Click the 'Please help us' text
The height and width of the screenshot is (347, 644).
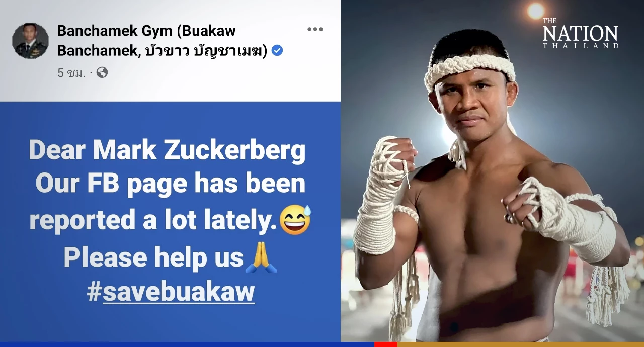(x=153, y=257)
